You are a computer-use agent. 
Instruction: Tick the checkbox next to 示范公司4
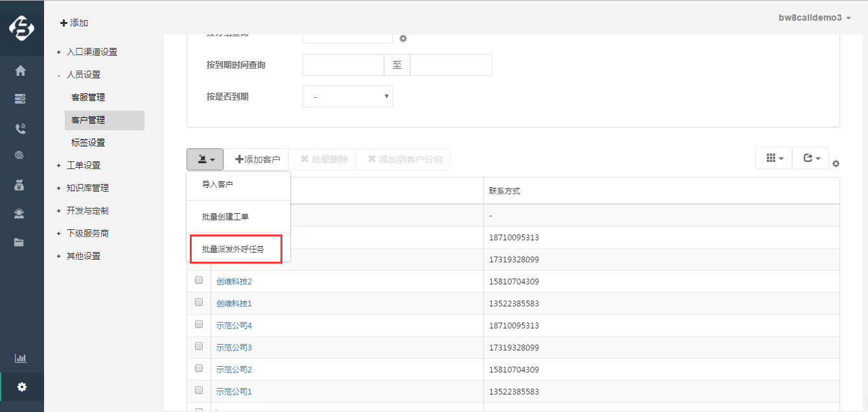199,325
